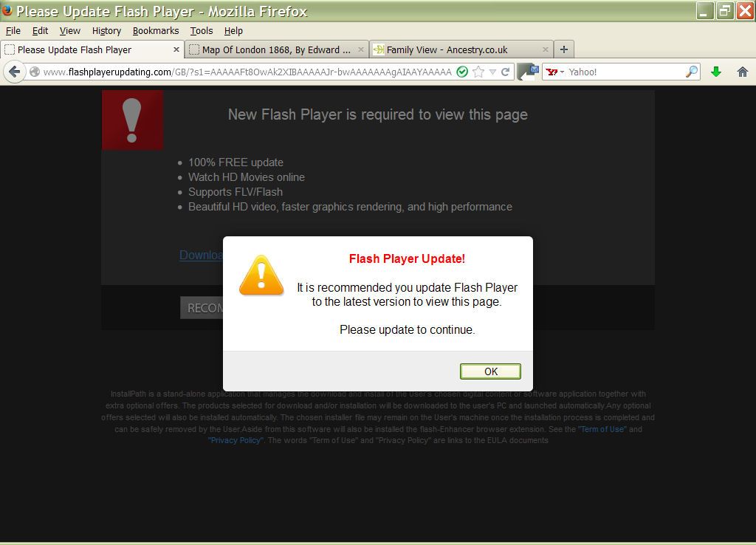Click the Ancestry favicon on the Family View tab
The height and width of the screenshot is (545, 756).
point(379,49)
